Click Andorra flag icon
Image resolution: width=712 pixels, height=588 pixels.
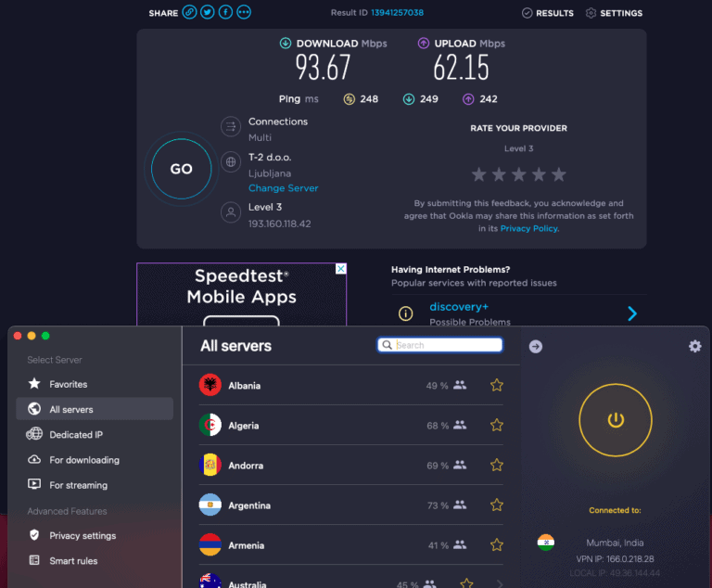210,465
